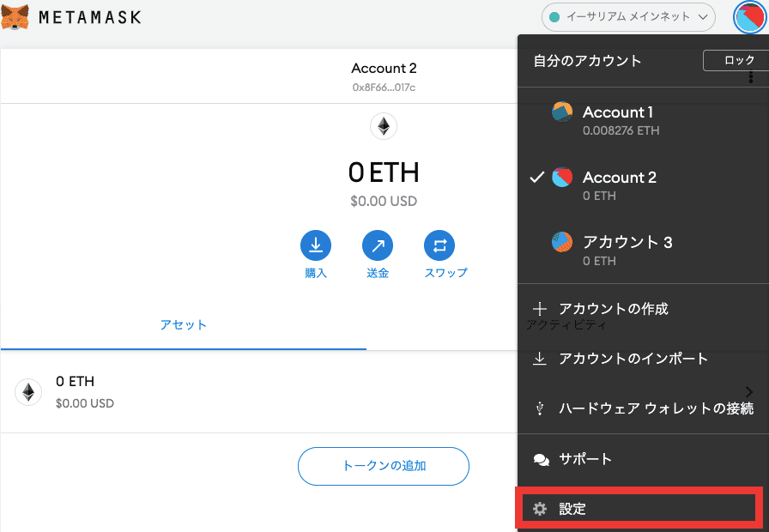Click the ロック (lock) button
The width and height of the screenshot is (769, 532).
[x=738, y=60]
